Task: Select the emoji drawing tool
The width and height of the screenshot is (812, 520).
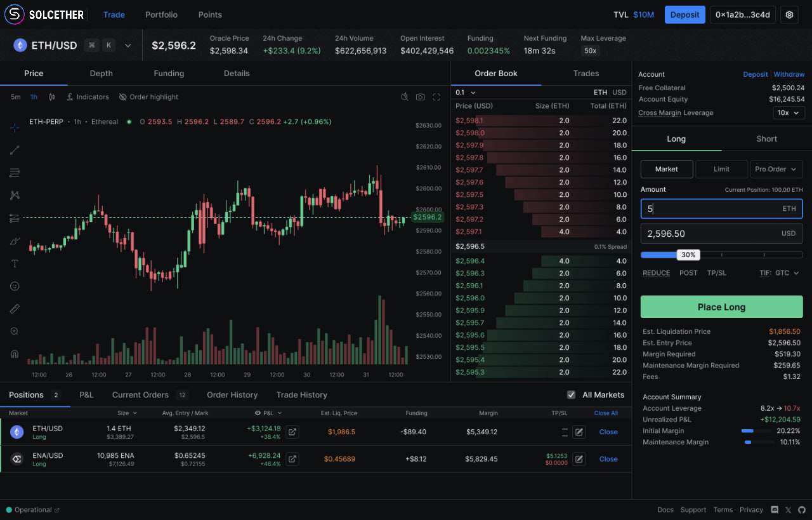Action: click(x=15, y=286)
